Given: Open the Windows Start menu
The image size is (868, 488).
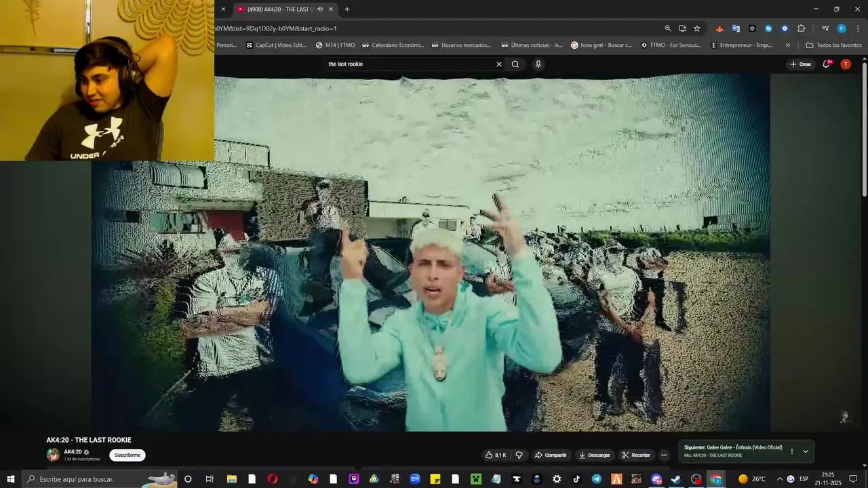Looking at the screenshot, I should 10,479.
